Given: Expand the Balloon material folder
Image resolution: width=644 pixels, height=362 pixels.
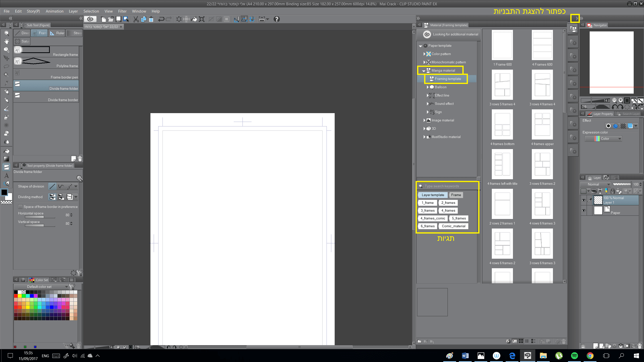Looking at the screenshot, I should (x=428, y=87).
